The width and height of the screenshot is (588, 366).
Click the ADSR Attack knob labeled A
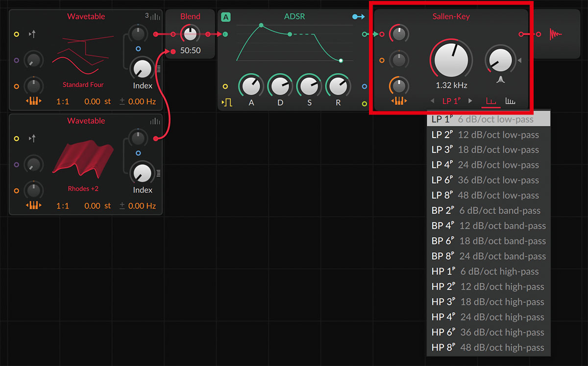[x=251, y=86]
